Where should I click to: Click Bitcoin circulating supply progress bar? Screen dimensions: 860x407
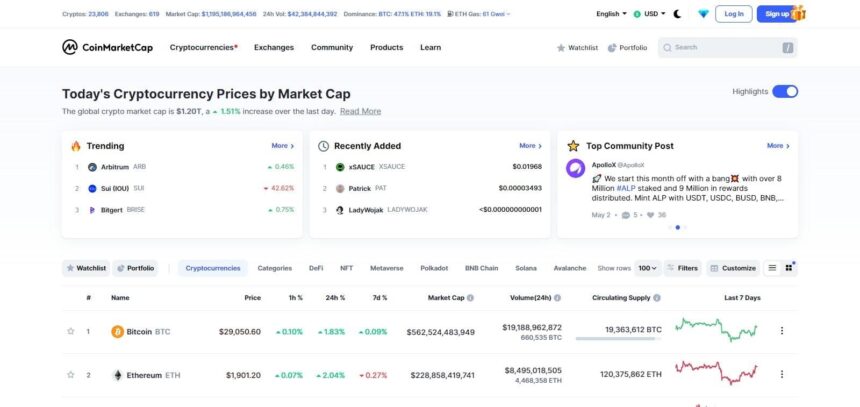pyautogui.click(x=618, y=339)
